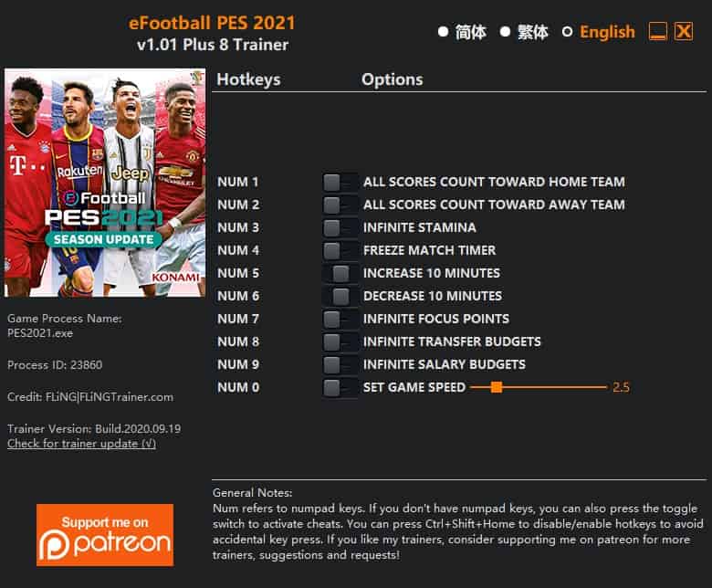This screenshot has width=712, height=588.
Task: Click the NUM 8 hotkey label
Action: [238, 341]
